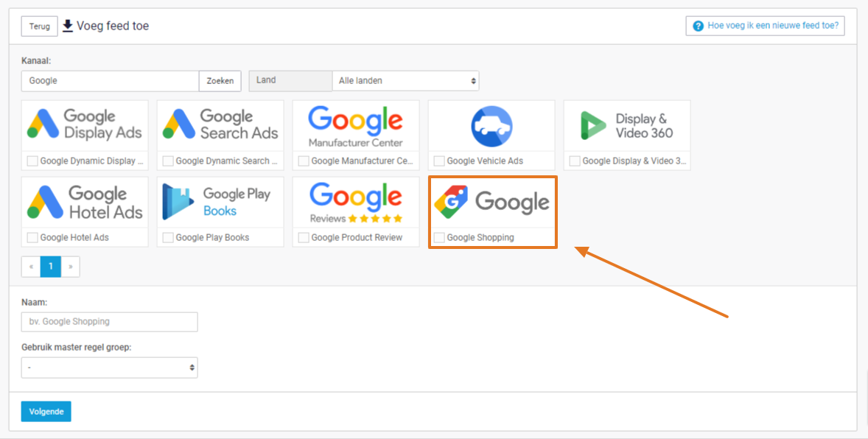The width and height of the screenshot is (868, 439).
Task: Click the 'Google Shopping' channel label
Action: coord(480,237)
